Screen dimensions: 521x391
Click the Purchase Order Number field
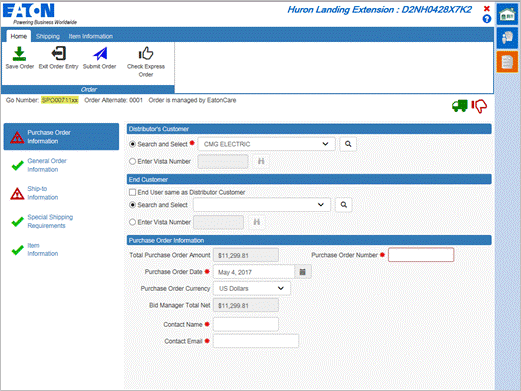[x=421, y=255]
